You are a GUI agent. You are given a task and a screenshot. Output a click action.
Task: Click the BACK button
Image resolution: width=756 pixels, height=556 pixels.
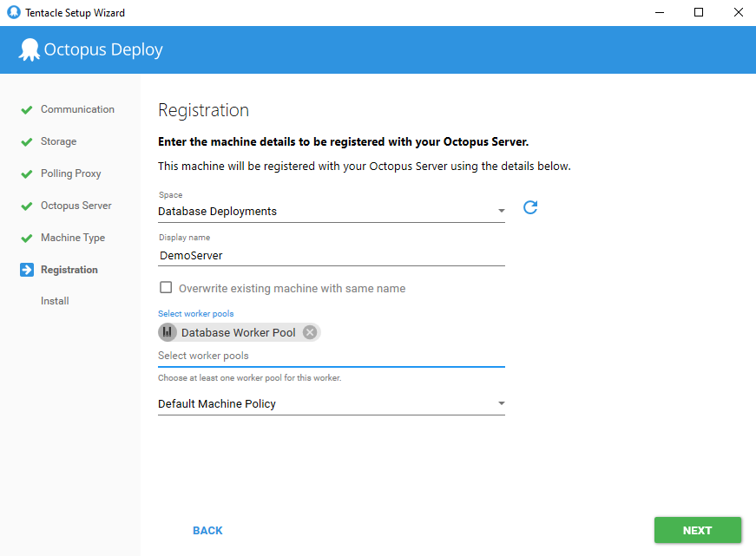click(207, 530)
